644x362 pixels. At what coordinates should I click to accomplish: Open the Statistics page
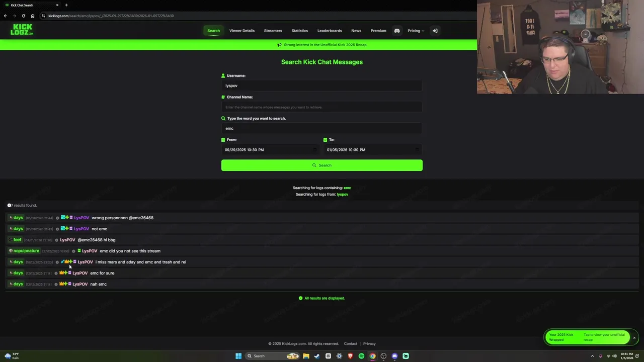[x=300, y=31]
